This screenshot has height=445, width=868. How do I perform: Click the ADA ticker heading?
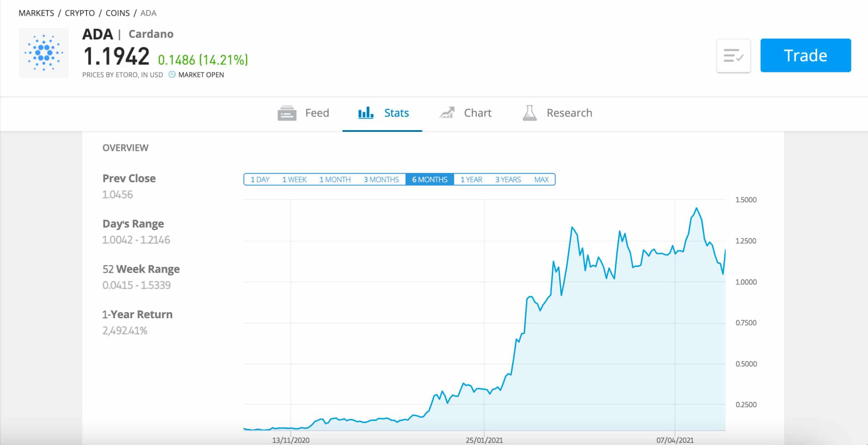[x=97, y=34]
